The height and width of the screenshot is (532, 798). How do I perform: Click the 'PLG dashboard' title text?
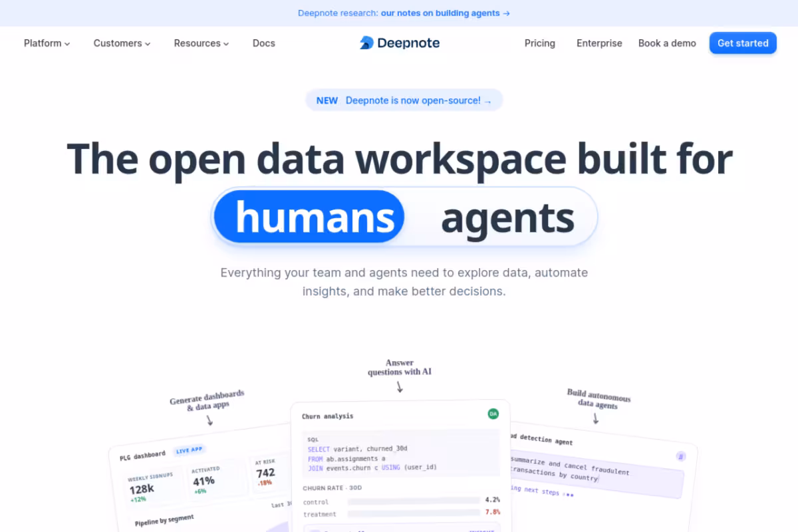coord(142,456)
